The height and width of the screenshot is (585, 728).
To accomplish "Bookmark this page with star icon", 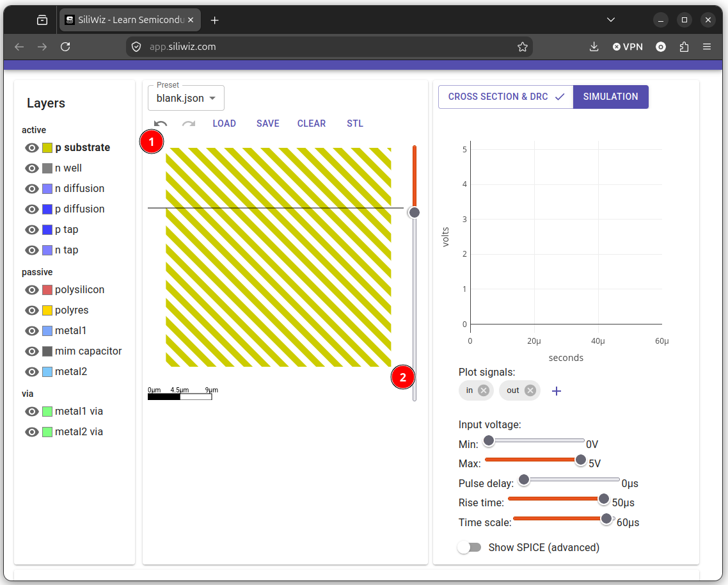I will [522, 47].
